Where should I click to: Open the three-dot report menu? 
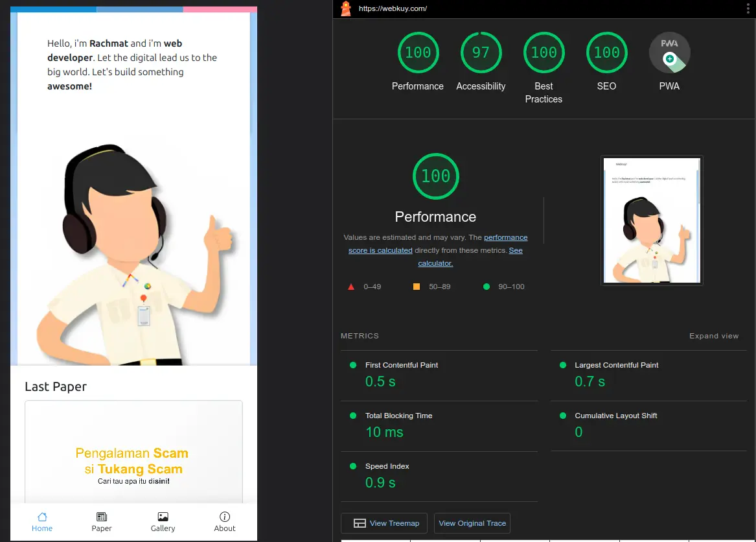pyautogui.click(x=747, y=8)
